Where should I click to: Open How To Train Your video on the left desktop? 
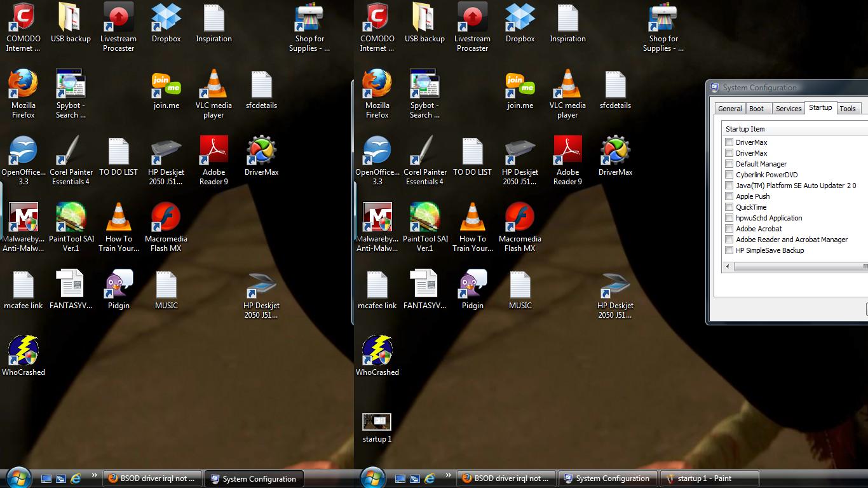(x=118, y=227)
